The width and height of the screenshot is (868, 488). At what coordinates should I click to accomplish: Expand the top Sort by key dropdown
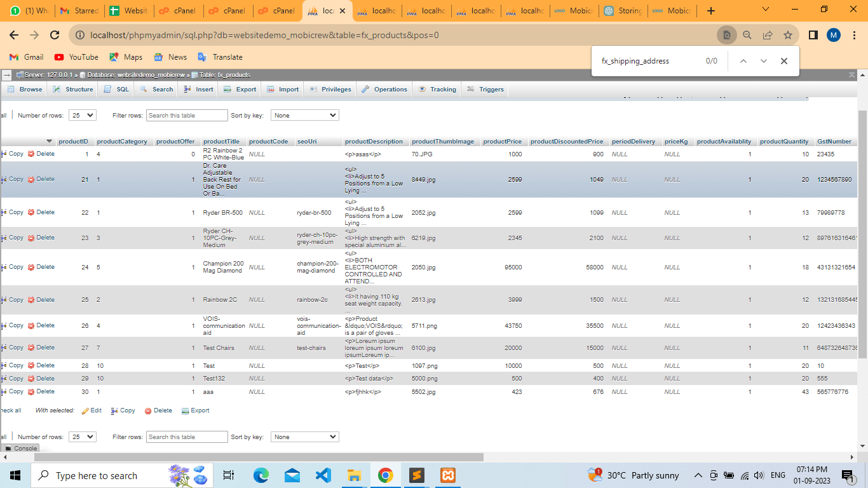(304, 116)
